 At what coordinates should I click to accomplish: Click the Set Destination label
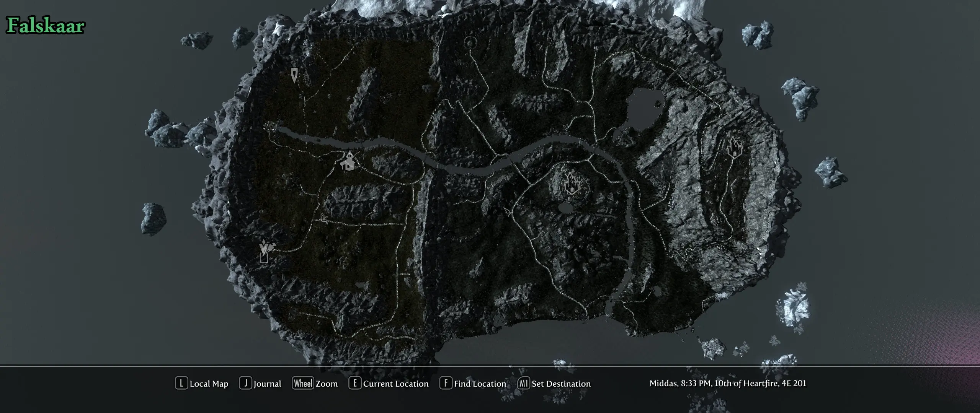pos(561,384)
